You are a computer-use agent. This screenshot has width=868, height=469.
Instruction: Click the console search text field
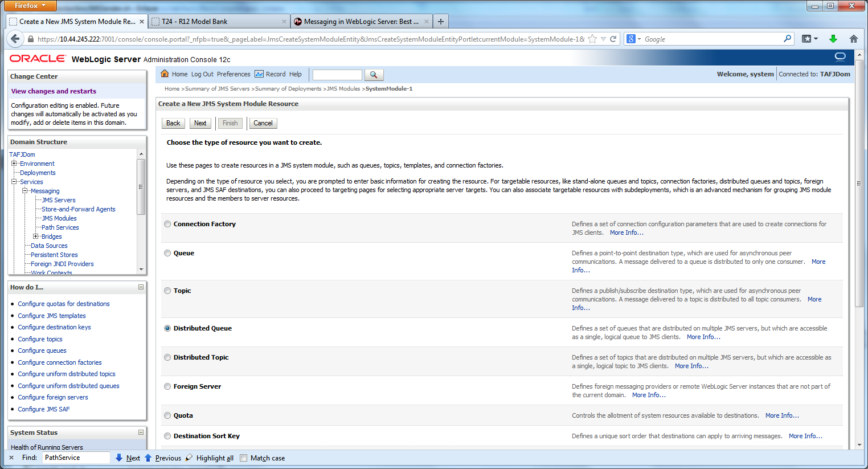pyautogui.click(x=337, y=75)
